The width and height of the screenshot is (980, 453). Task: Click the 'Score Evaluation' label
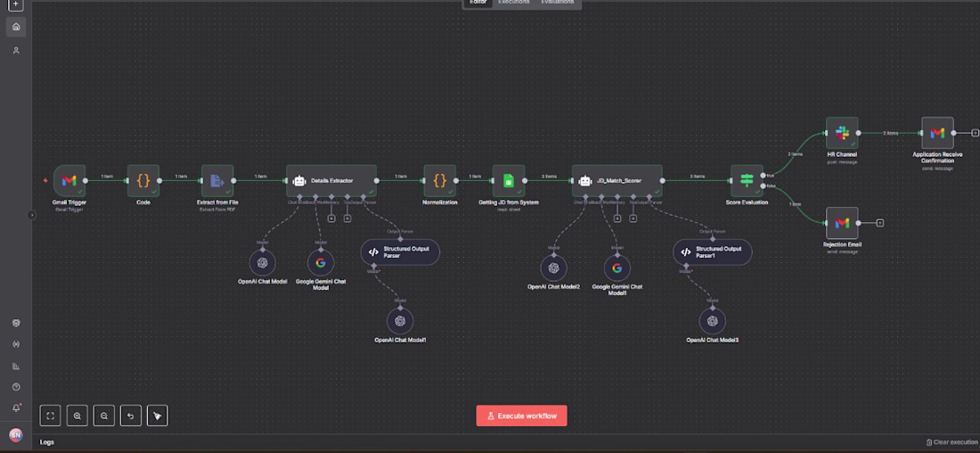click(747, 202)
